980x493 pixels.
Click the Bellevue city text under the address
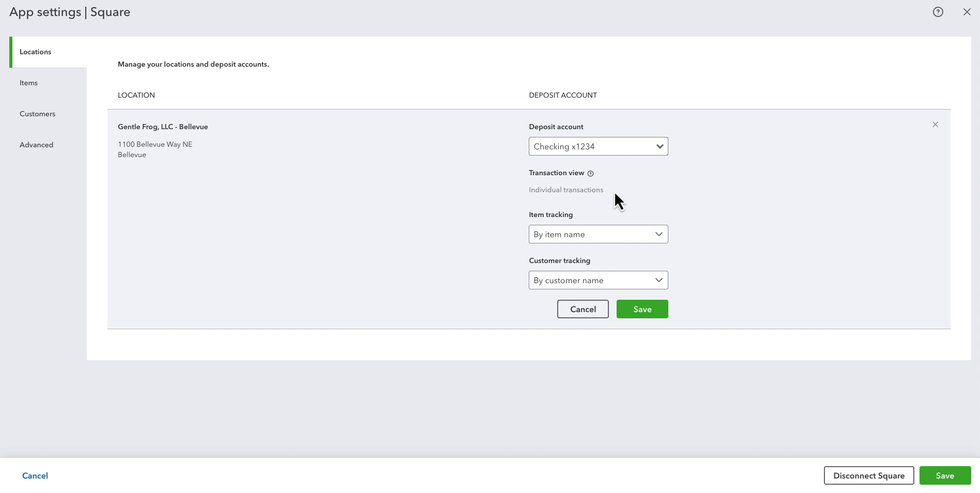pyautogui.click(x=132, y=155)
